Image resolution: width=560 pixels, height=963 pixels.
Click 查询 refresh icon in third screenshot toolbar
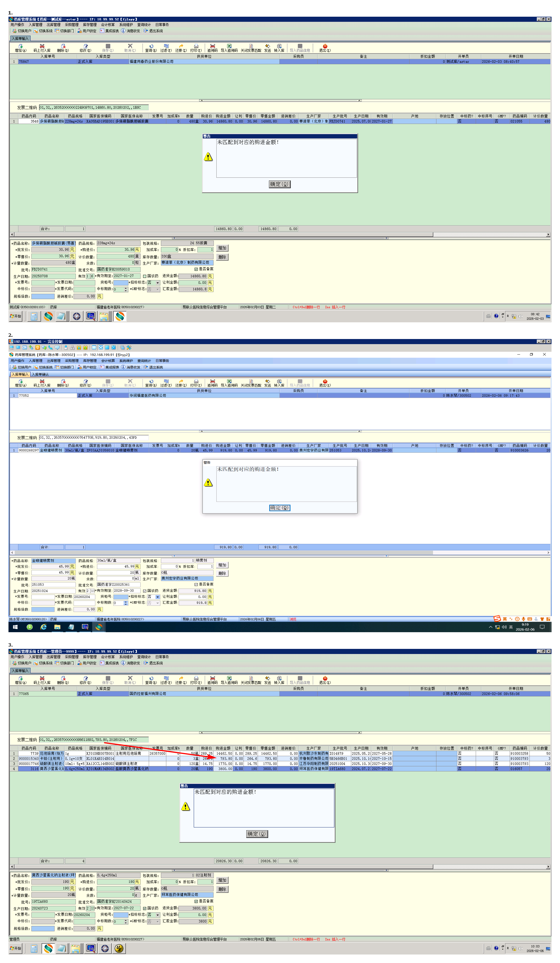[x=151, y=678]
